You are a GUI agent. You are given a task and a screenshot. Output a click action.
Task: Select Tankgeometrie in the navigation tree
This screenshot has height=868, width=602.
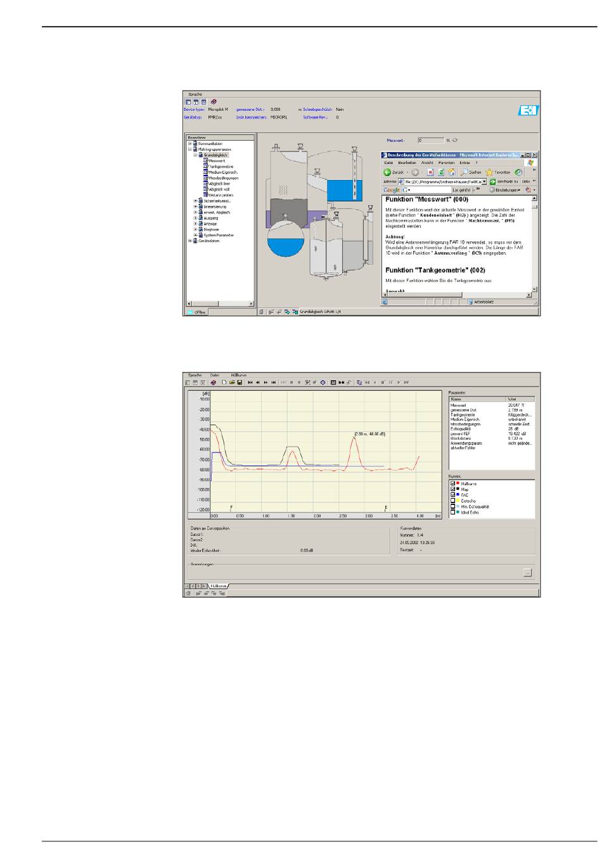(221, 167)
